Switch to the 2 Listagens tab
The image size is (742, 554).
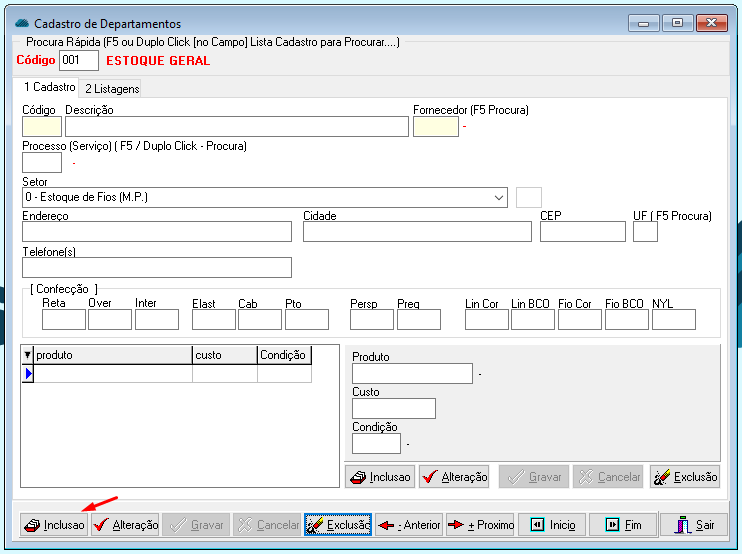pyautogui.click(x=112, y=89)
